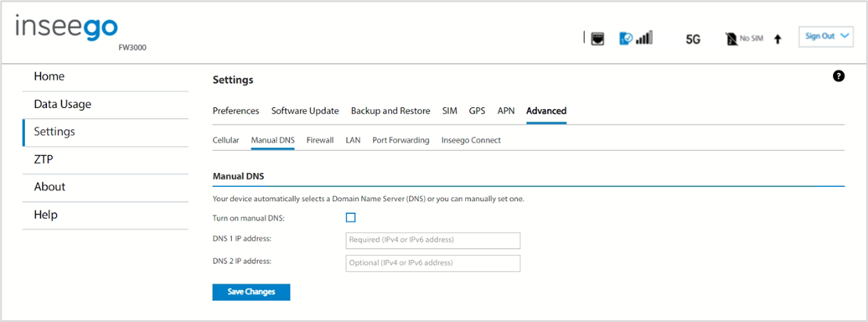The height and width of the screenshot is (322, 868).
Task: Open the Firewall sub-tab
Action: point(320,141)
